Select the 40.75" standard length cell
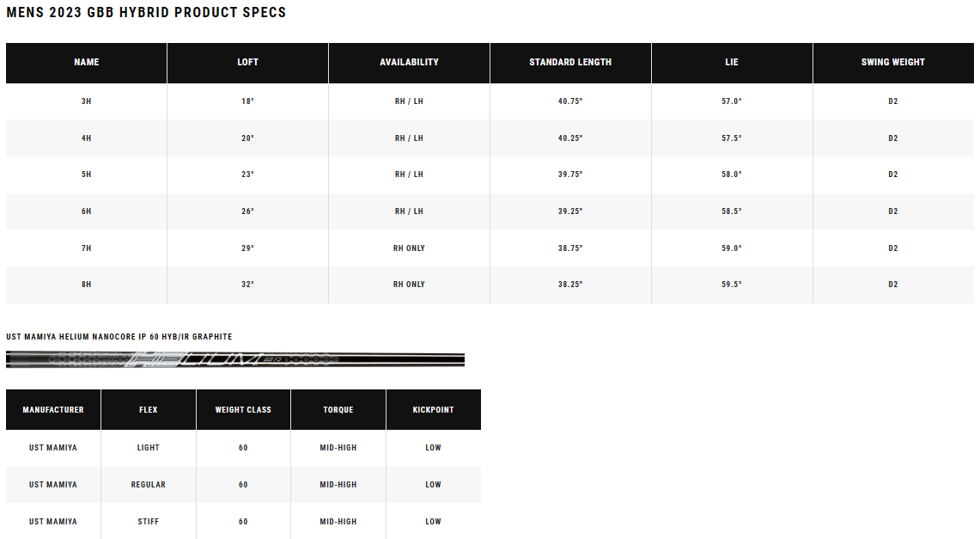The width and height of the screenshot is (980, 539). 570,101
